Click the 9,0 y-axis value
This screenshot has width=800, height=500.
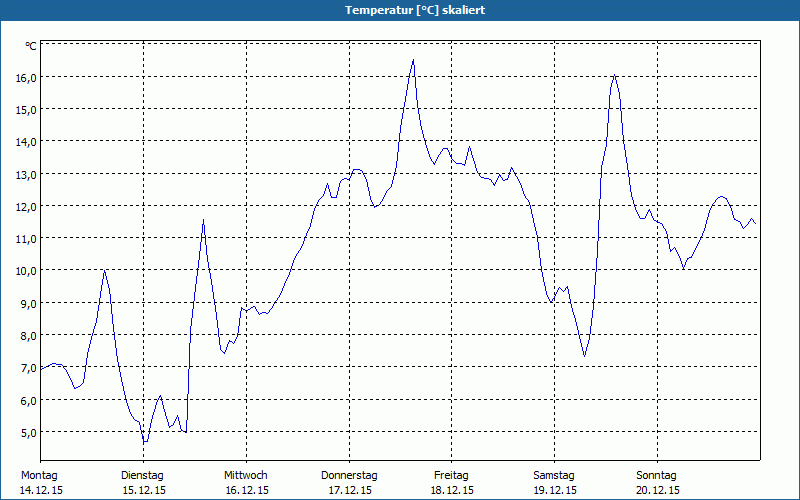[x=29, y=304]
